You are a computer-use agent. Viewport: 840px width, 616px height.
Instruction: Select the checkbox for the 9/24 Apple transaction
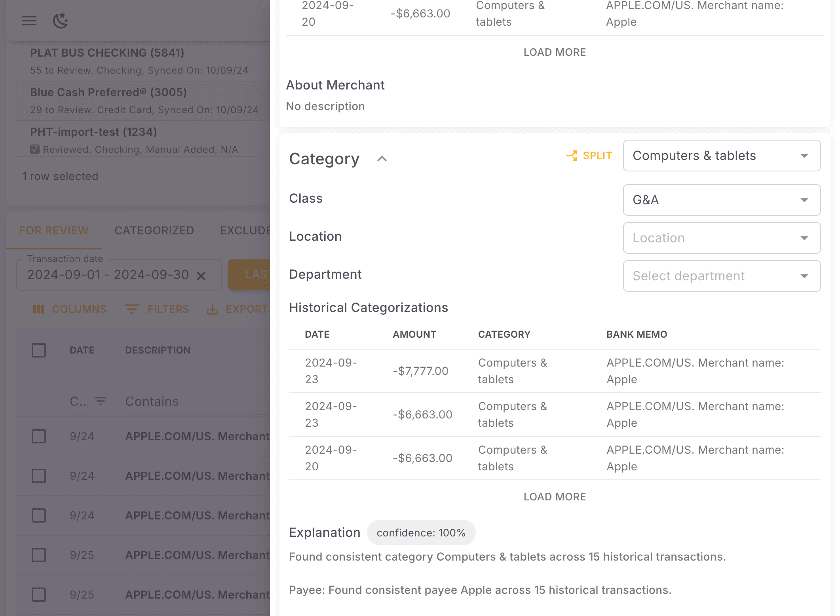[x=38, y=436]
